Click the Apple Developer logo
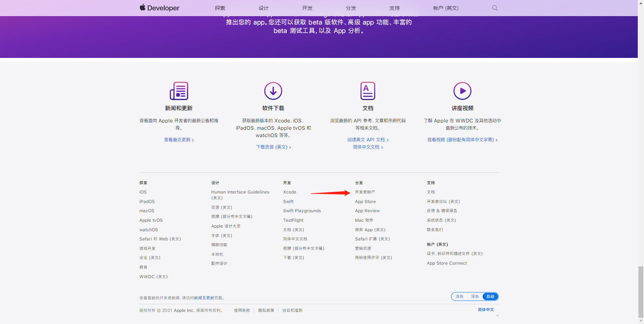 coord(159,8)
